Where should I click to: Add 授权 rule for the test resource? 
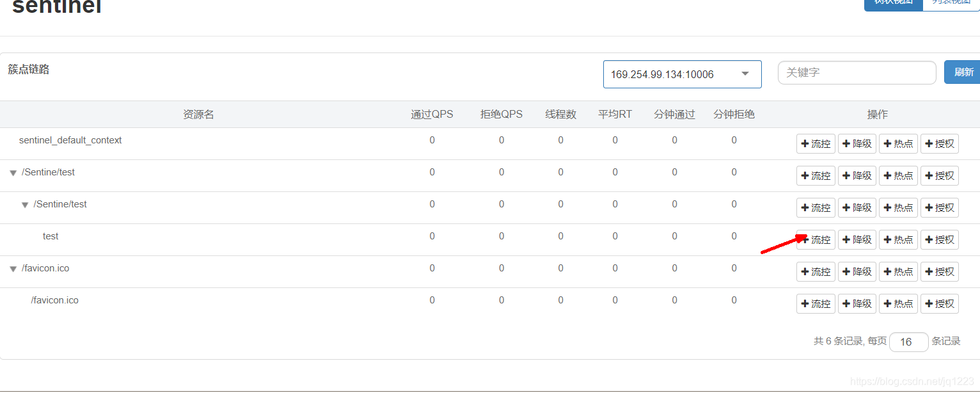click(x=940, y=240)
